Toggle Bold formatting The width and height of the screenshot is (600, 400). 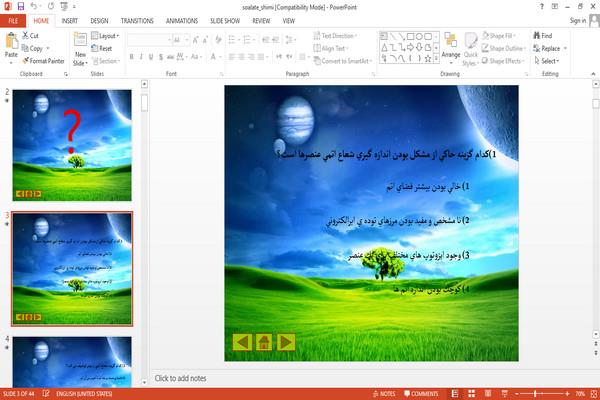pyautogui.click(x=131, y=57)
